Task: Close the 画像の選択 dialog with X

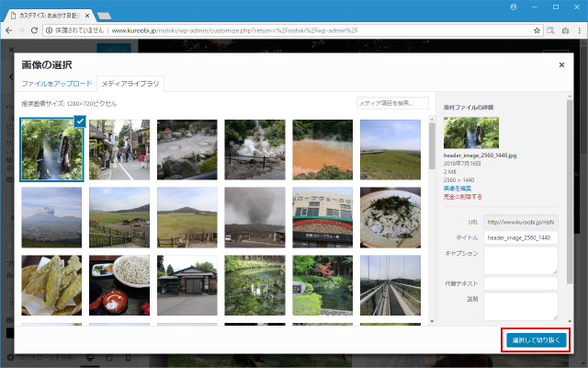Action: click(561, 65)
